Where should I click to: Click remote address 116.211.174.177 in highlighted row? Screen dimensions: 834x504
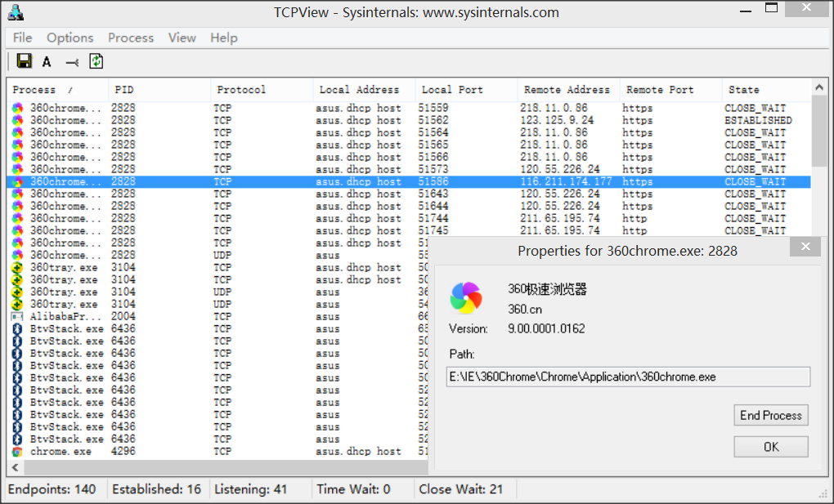point(566,181)
